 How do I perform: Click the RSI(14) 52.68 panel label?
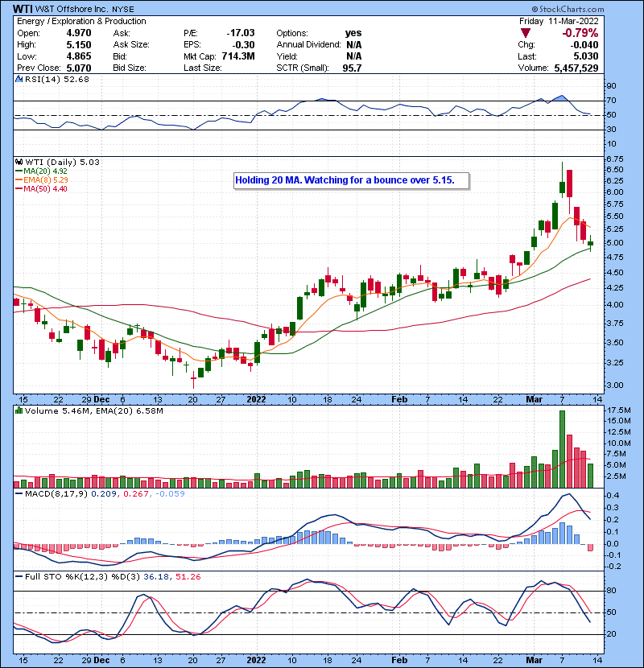tap(56, 79)
